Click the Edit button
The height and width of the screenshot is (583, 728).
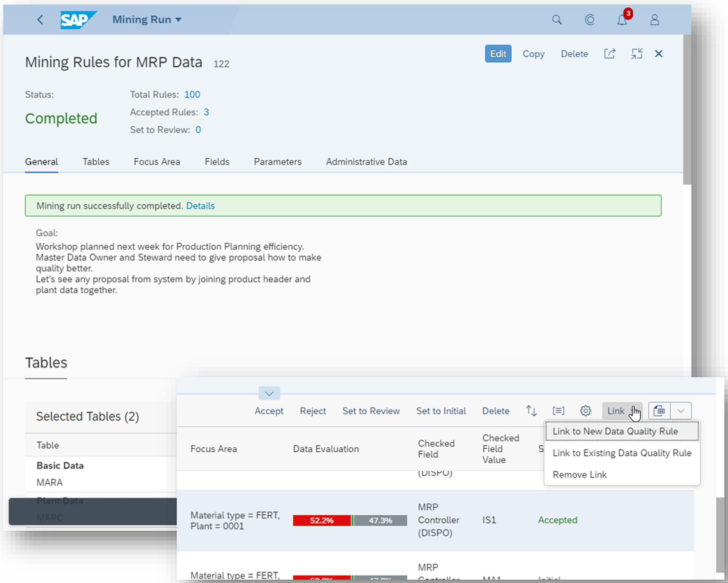pos(498,54)
